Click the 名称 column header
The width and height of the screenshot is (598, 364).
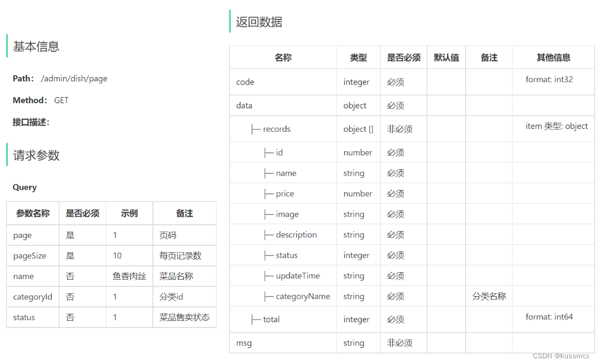[283, 58]
